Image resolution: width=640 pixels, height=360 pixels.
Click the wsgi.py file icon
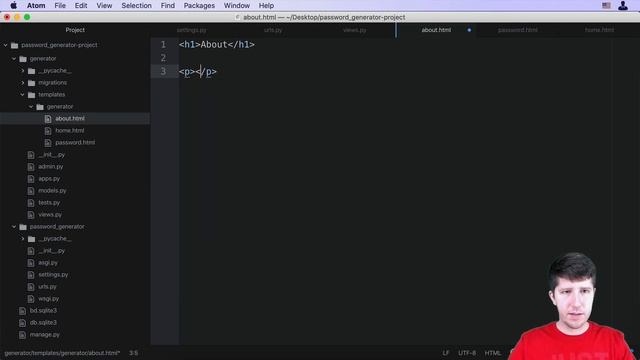click(31, 299)
